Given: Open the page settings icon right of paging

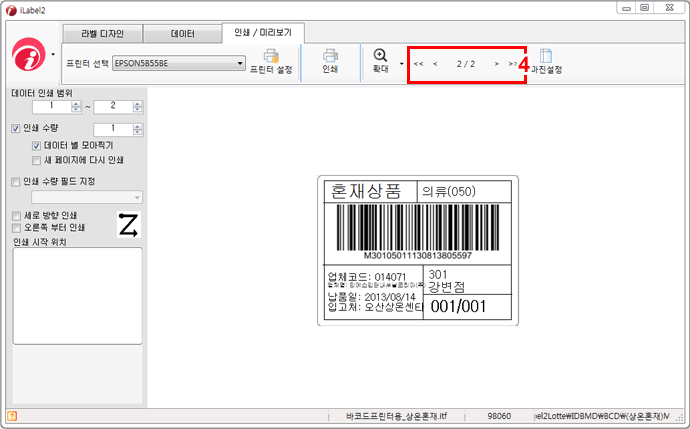Looking at the screenshot, I should [x=546, y=61].
